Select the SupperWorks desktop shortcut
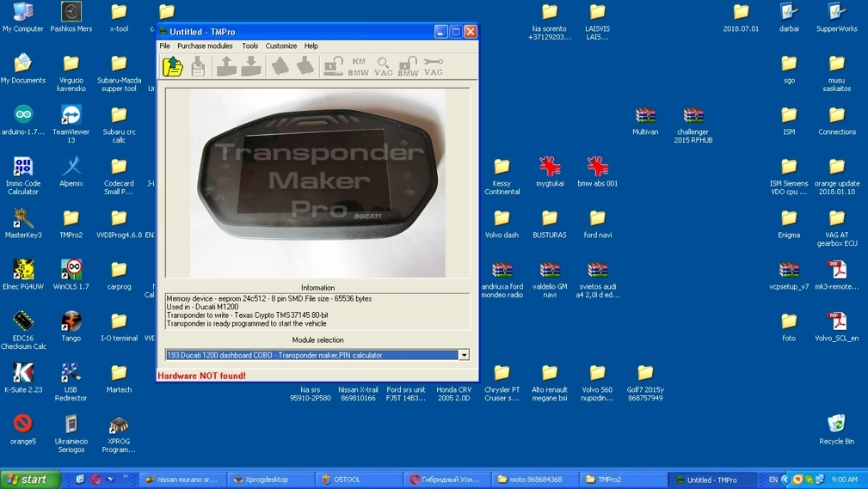 (836, 18)
